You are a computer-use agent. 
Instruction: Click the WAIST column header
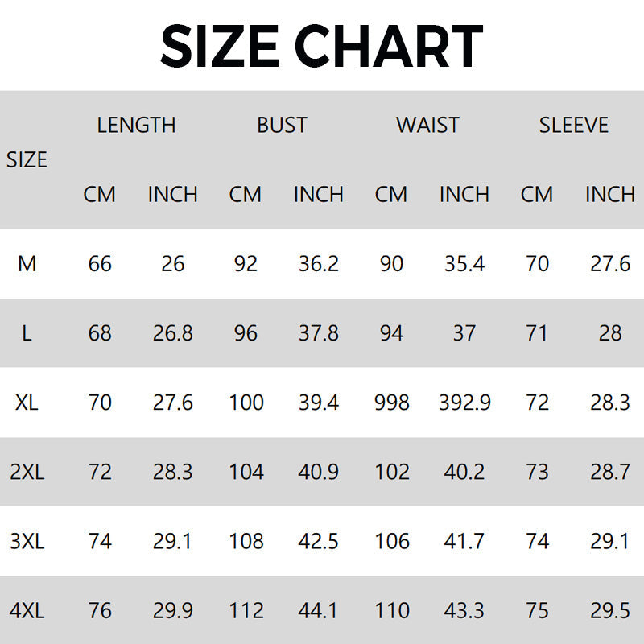427,125
